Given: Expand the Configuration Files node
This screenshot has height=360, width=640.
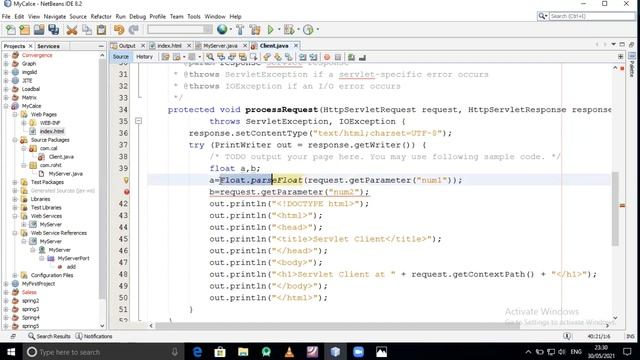Looking at the screenshot, I should click(x=15, y=275).
